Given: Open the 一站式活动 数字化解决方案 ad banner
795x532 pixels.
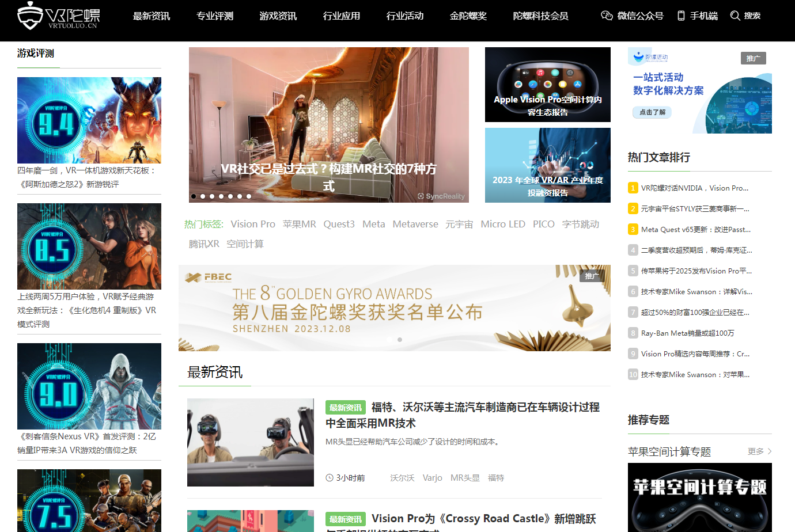Looking at the screenshot, I should 700,90.
